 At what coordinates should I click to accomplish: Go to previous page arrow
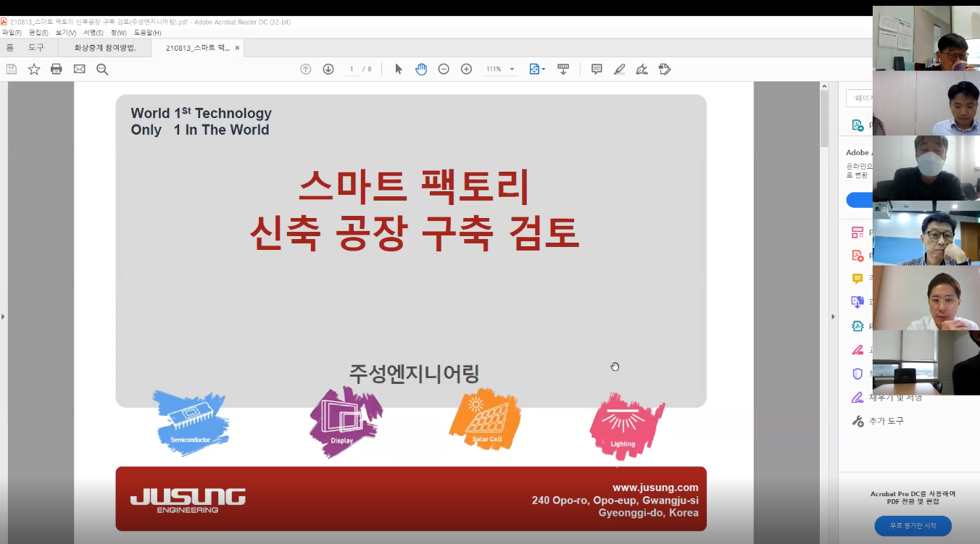coord(306,69)
